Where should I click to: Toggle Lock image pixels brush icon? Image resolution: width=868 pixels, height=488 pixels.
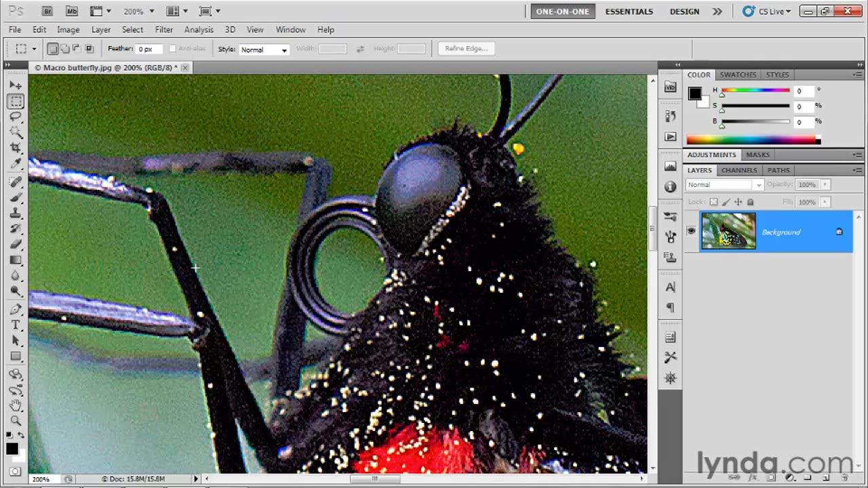(726, 202)
